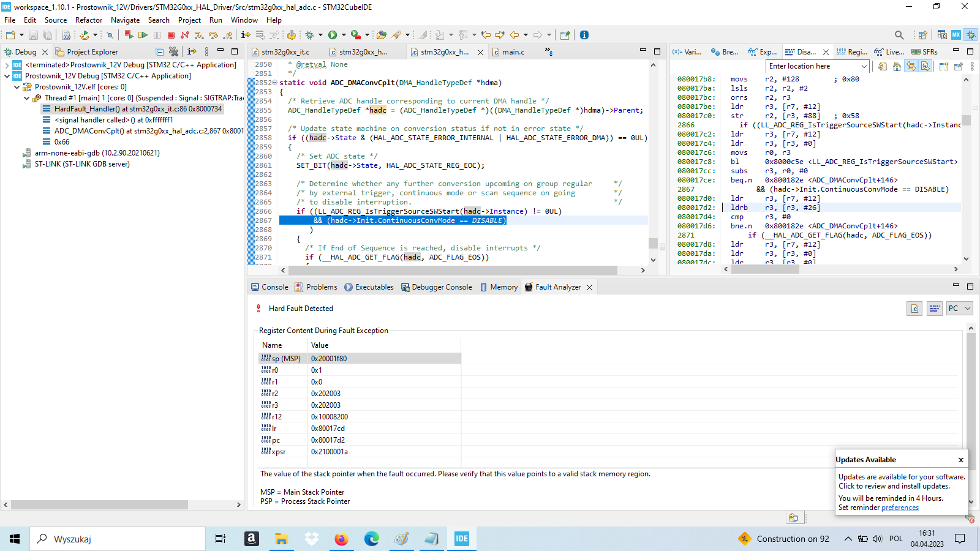Open the STM32CubeIDE taskbar icon

tap(462, 539)
